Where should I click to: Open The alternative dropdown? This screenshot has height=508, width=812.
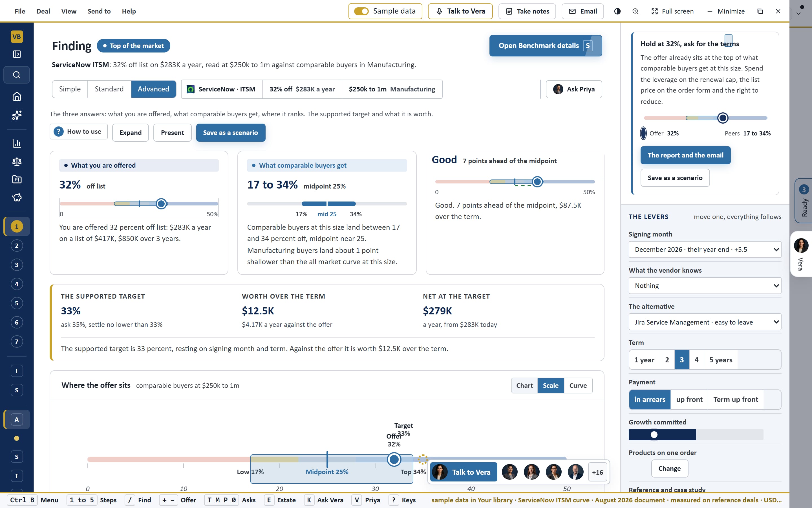point(705,322)
